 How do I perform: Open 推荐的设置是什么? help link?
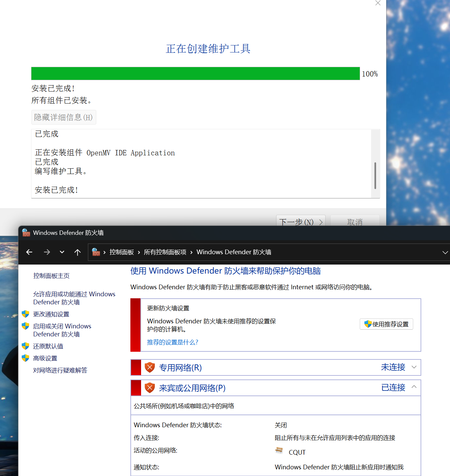(x=173, y=342)
